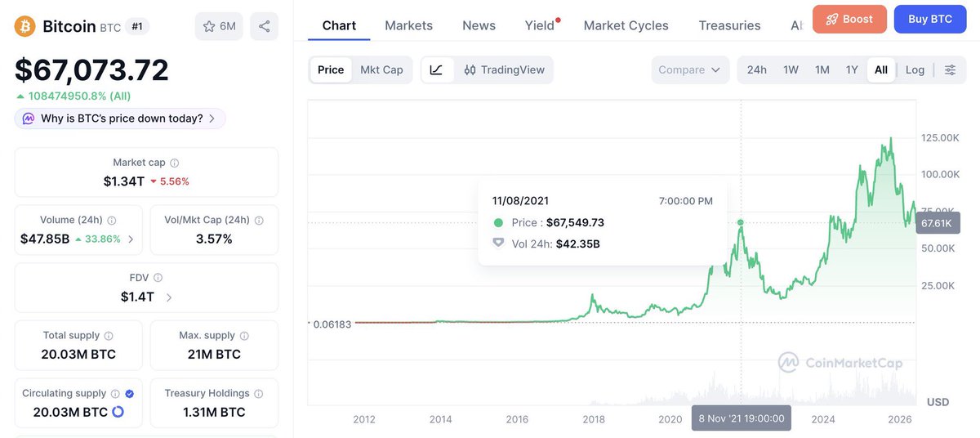Open the Compare dropdown
This screenshot has width=980, height=438.
pyautogui.click(x=690, y=70)
